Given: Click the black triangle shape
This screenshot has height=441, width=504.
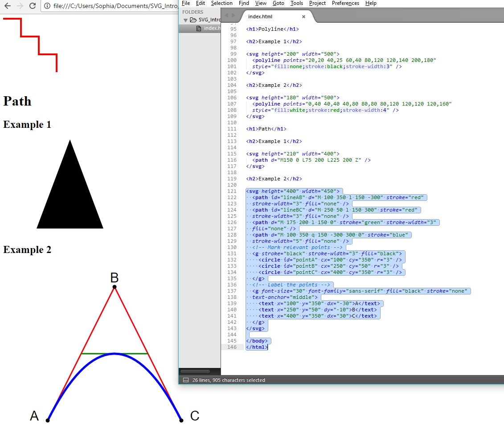Looking at the screenshot, I should pyautogui.click(x=70, y=193).
